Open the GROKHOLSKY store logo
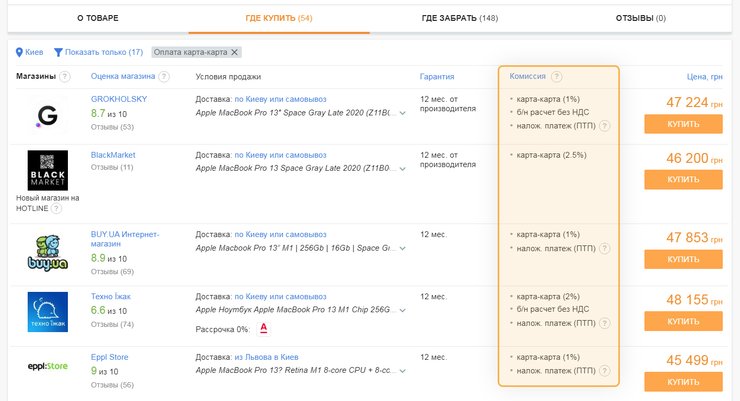 pos(47,116)
